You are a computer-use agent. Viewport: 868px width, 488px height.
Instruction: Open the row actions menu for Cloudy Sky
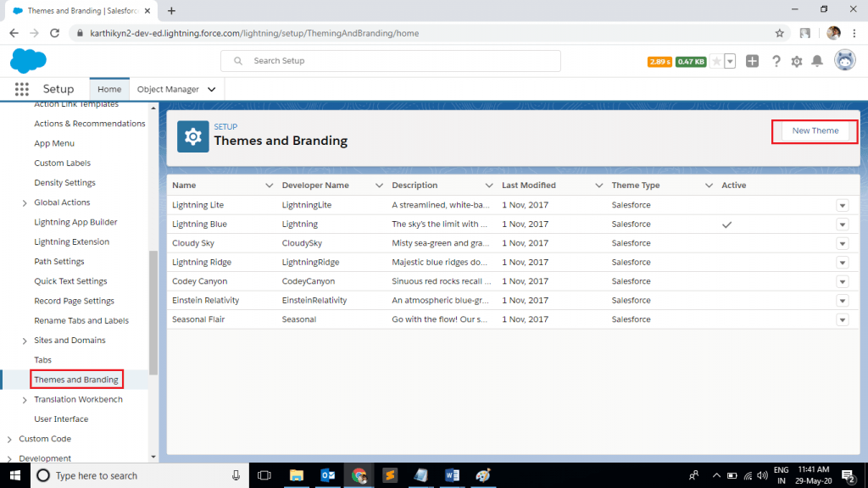(x=842, y=243)
